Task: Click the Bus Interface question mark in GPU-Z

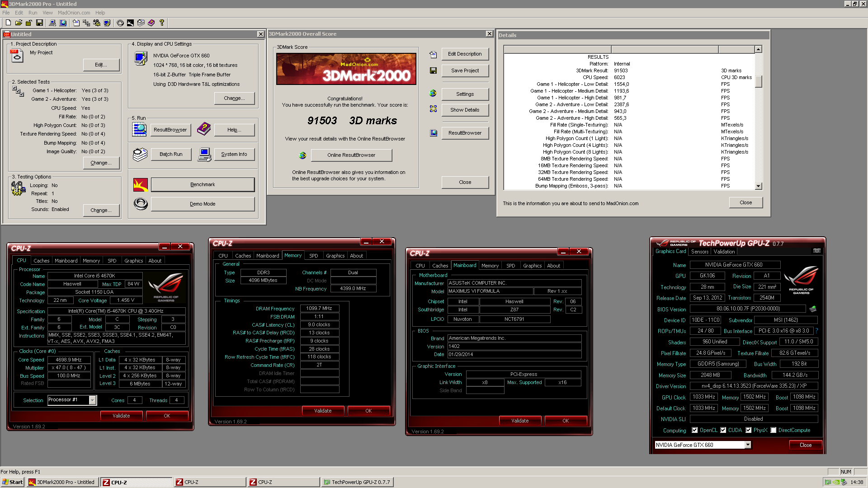Action: pyautogui.click(x=816, y=331)
